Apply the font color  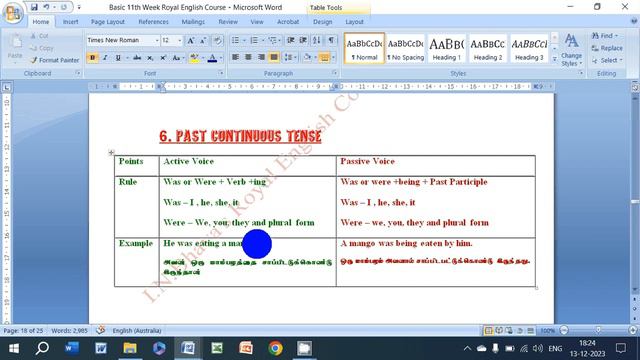pyautogui.click(x=212, y=58)
